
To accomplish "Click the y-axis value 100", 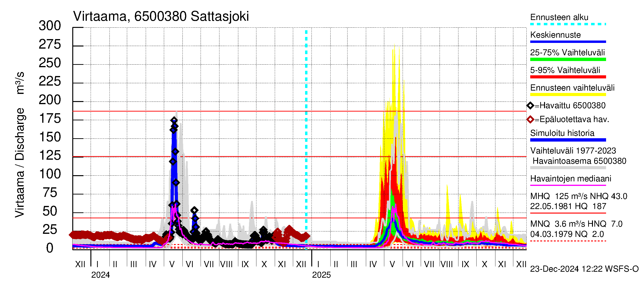I will [50, 174].
